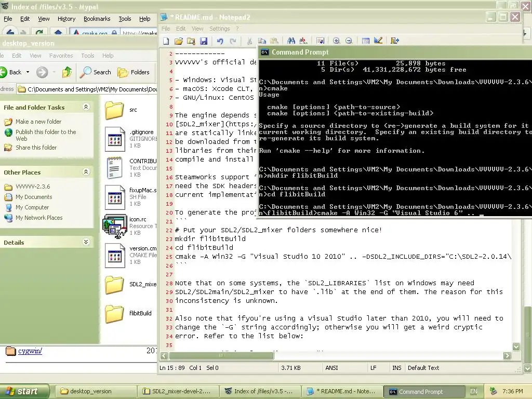Viewport: 532px width, 399px height.
Task: Select the .gitignore file icon
Action: pyautogui.click(x=115, y=139)
